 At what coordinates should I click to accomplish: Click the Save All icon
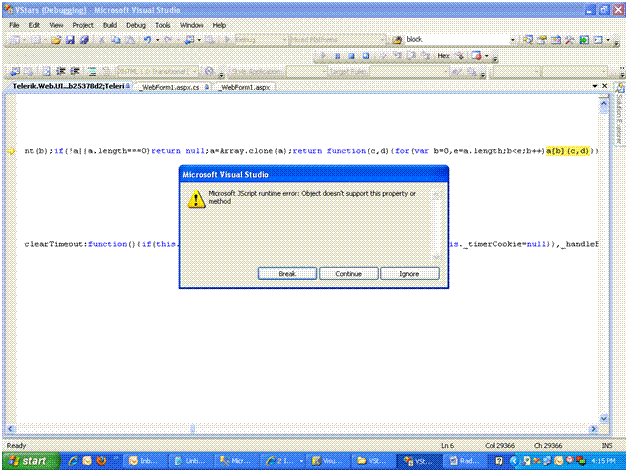(84, 40)
